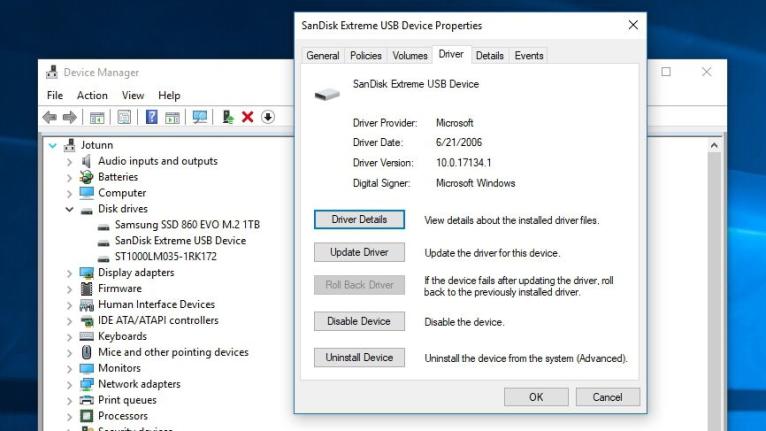
Task: Click the red X Uninstall device icon
Action: pos(248,117)
